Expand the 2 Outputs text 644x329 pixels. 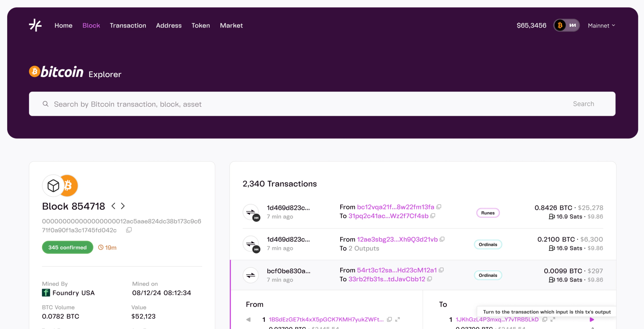[x=364, y=248]
